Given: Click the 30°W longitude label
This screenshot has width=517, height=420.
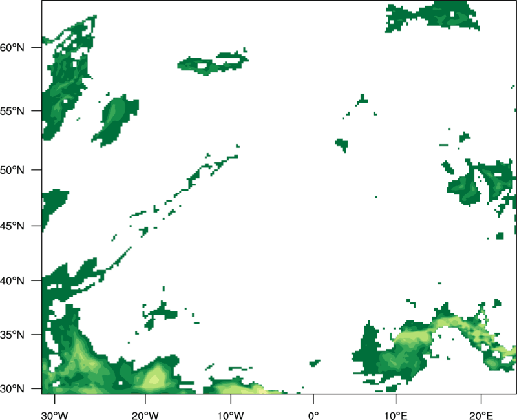Looking at the screenshot, I should [55, 415].
